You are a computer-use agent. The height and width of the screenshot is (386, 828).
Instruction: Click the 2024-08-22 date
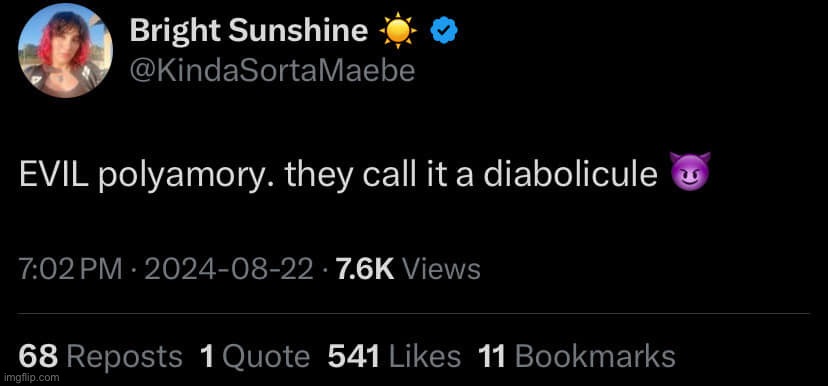(x=229, y=270)
